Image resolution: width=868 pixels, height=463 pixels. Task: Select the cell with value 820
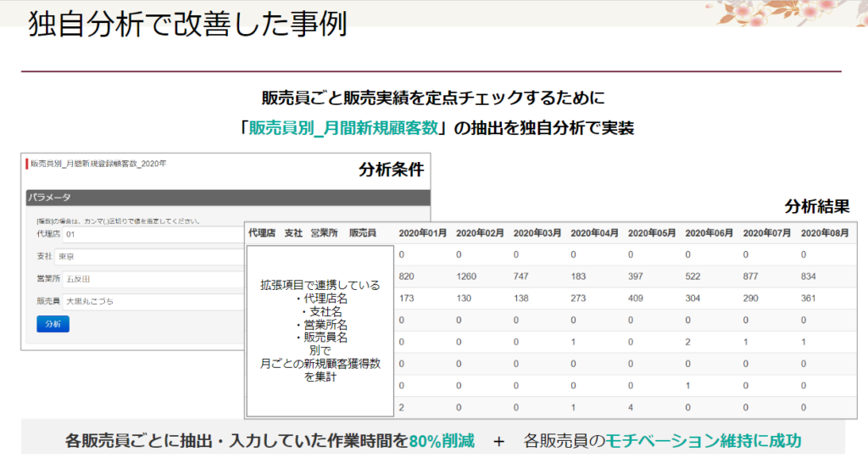(x=407, y=276)
